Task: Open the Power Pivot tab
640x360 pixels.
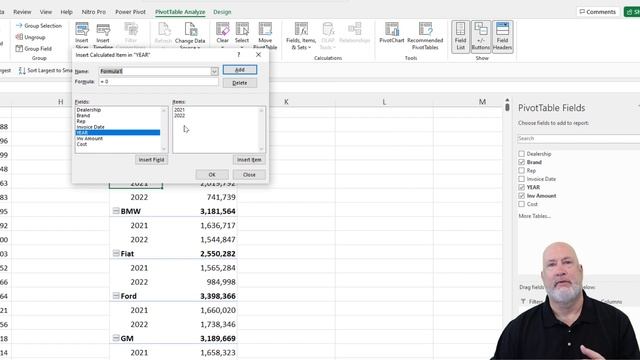Action: [130, 12]
